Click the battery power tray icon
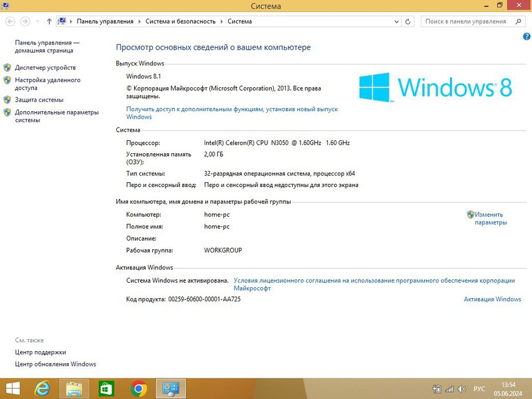The image size is (532, 399). tap(437, 389)
